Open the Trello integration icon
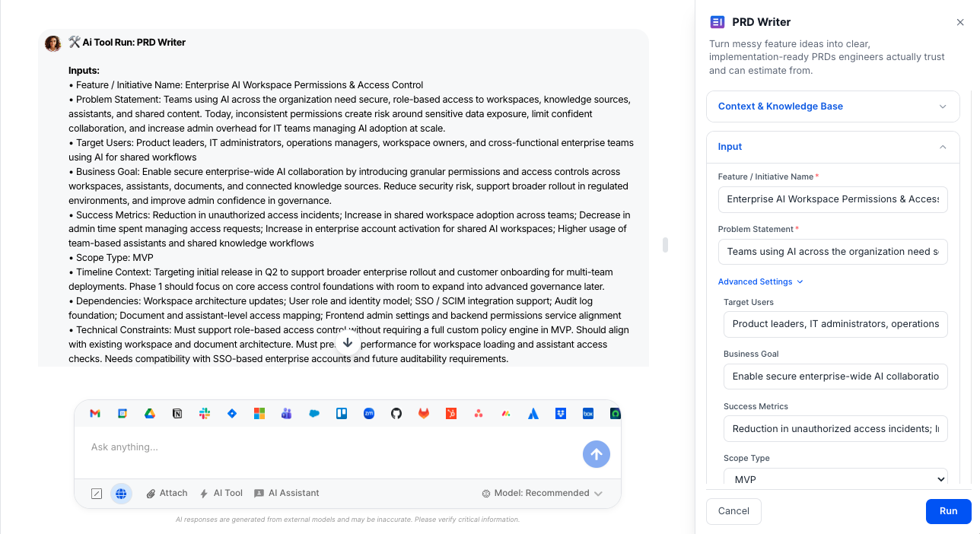Image resolution: width=980 pixels, height=534 pixels. click(x=342, y=414)
